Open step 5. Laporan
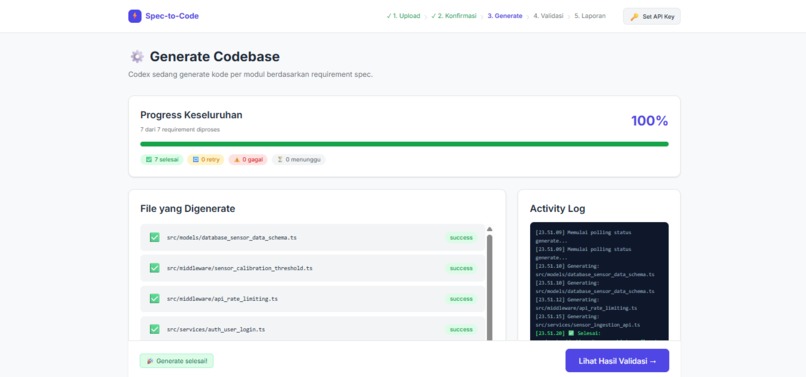This screenshot has height=377, width=806. [590, 16]
